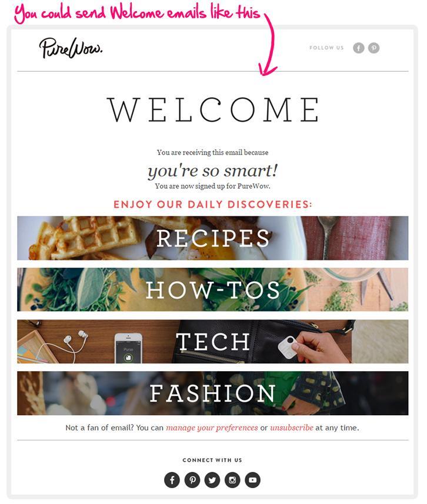Click the manage your preferences link
This screenshot has width=427, height=504.
click(212, 428)
